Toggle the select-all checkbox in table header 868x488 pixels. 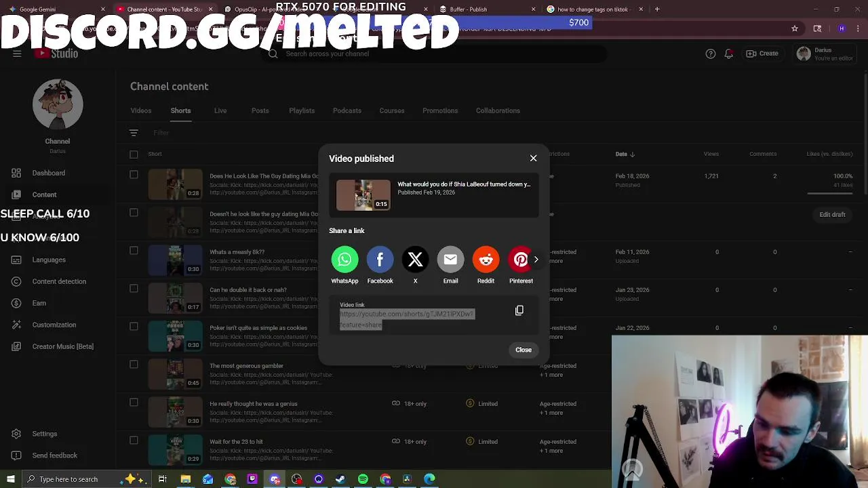(x=134, y=154)
